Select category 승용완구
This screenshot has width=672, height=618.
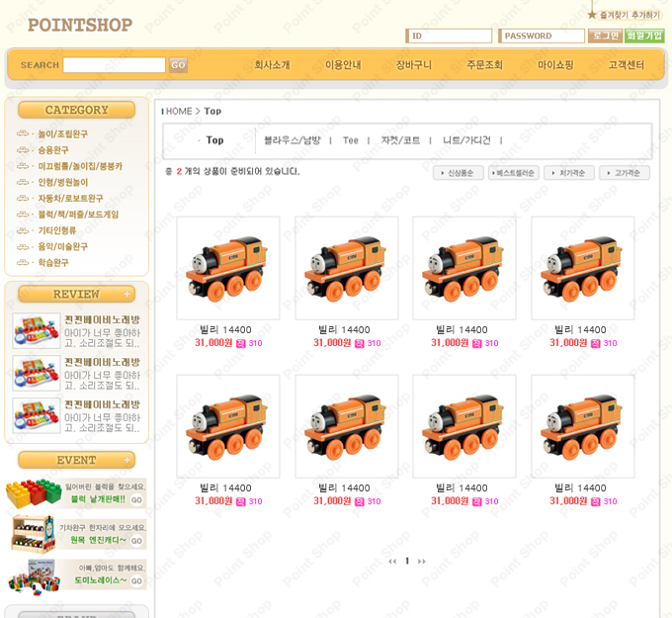(53, 150)
